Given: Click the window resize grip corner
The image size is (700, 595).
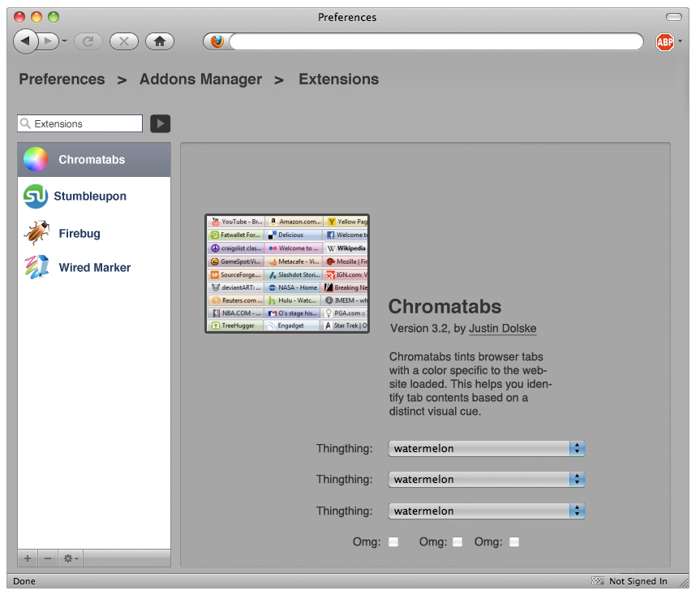Looking at the screenshot, I should [684, 582].
